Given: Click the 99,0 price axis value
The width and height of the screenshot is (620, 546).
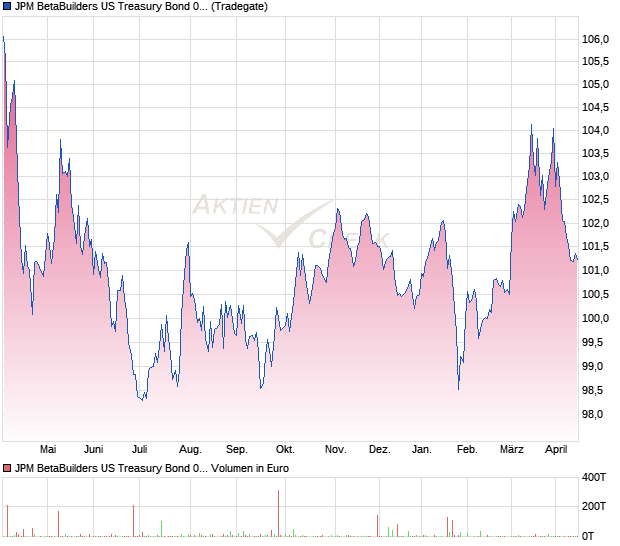Looking at the screenshot, I should tap(592, 367).
